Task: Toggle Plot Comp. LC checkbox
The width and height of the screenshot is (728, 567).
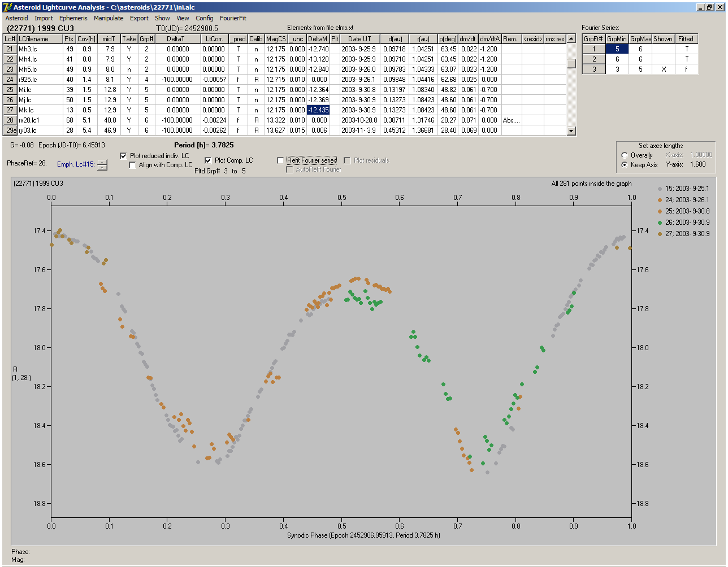Action: (208, 160)
